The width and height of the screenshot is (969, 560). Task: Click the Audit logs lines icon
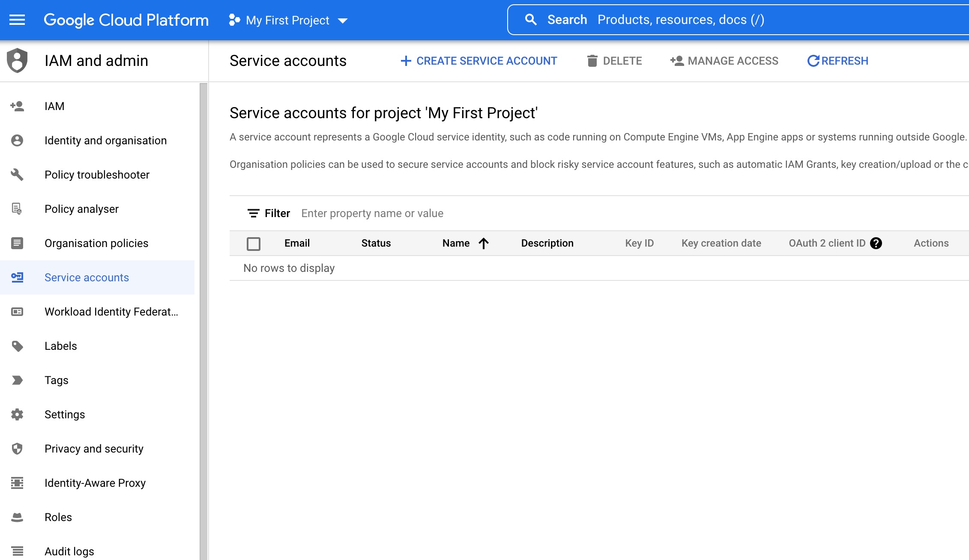coord(17,551)
